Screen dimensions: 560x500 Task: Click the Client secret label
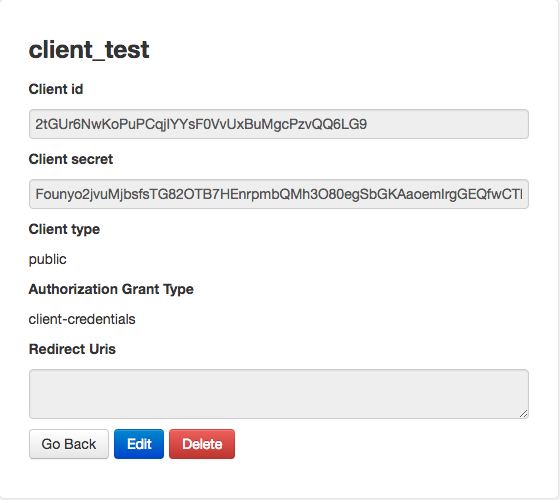point(71,159)
